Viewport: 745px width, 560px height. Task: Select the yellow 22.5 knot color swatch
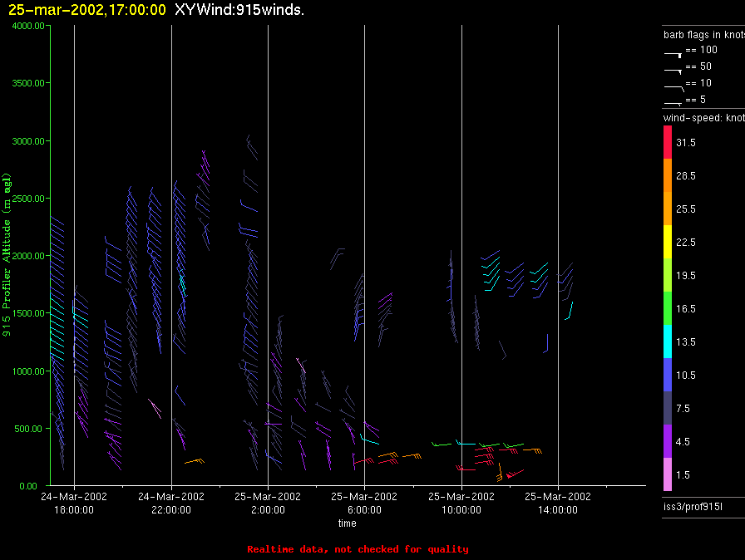pos(668,242)
